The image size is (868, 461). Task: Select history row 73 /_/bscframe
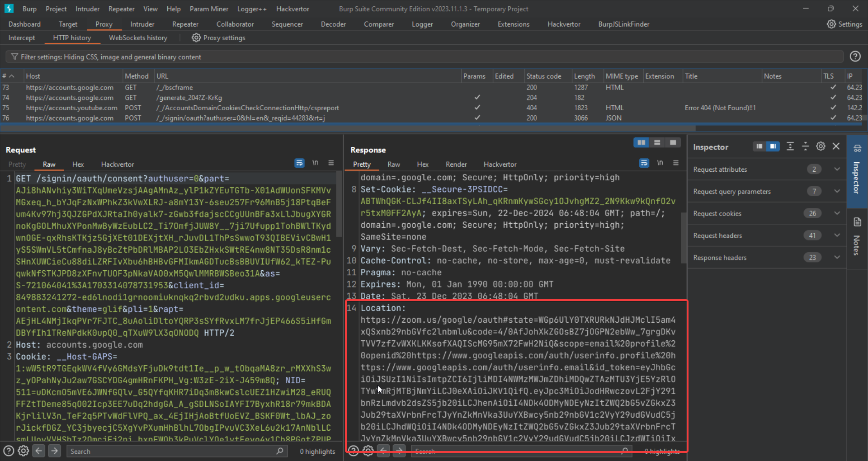(432, 87)
